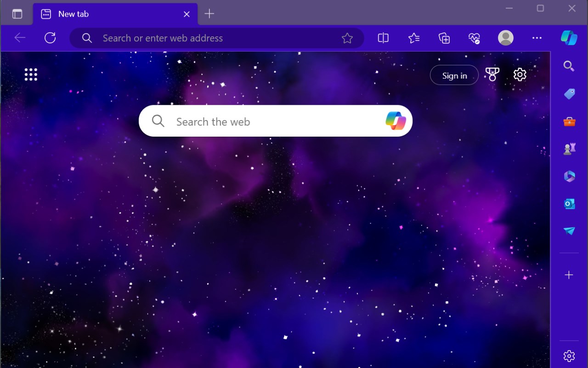Image resolution: width=588 pixels, height=368 pixels.
Task: Open sidebar Outlook
Action: [x=569, y=204]
